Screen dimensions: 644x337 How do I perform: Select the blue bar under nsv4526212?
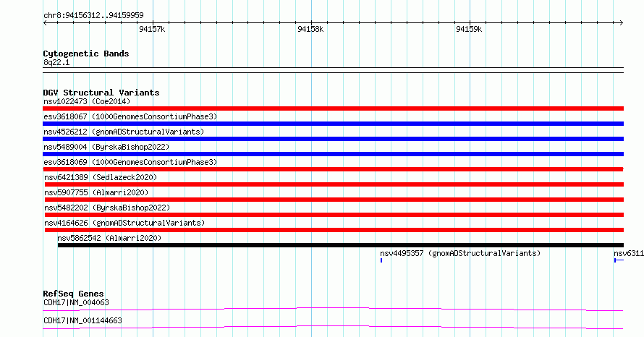pos(333,139)
